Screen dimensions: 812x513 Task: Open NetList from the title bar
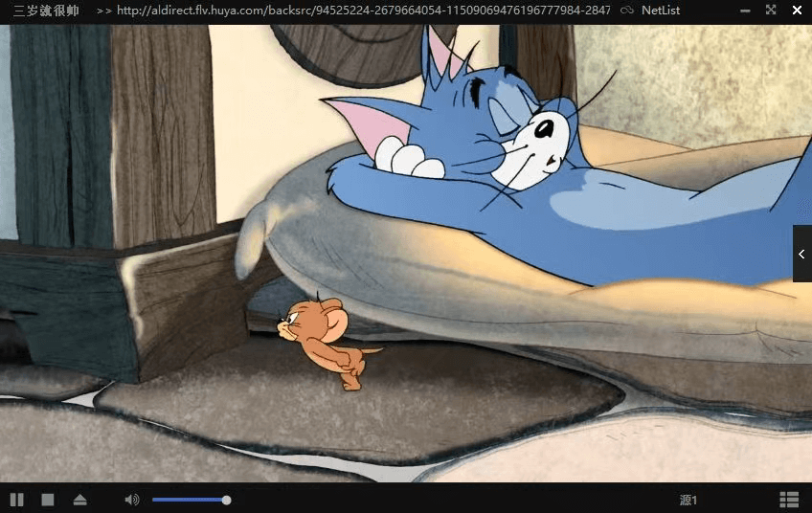pyautogui.click(x=661, y=11)
